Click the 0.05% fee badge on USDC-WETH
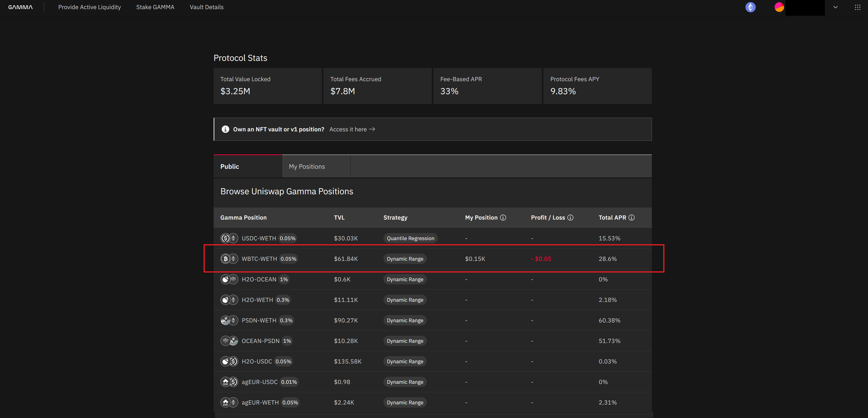The height and width of the screenshot is (418, 868). pos(287,238)
